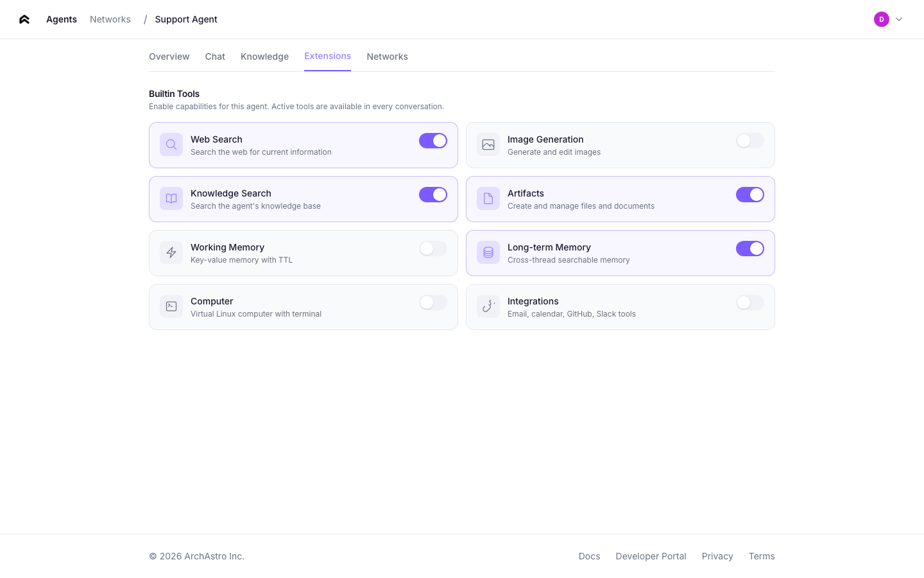Screen dimensions: 924x578
Task: Click the Knowledge Search book icon
Action: (171, 198)
